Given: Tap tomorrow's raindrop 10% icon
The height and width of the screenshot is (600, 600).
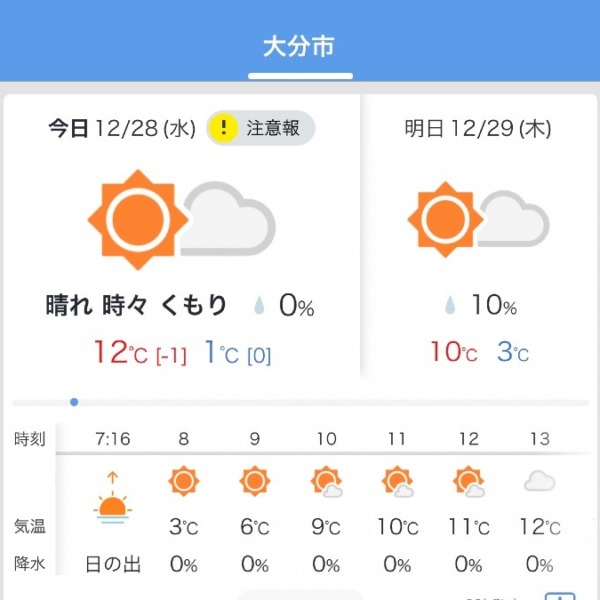Looking at the screenshot, I should 450,305.
